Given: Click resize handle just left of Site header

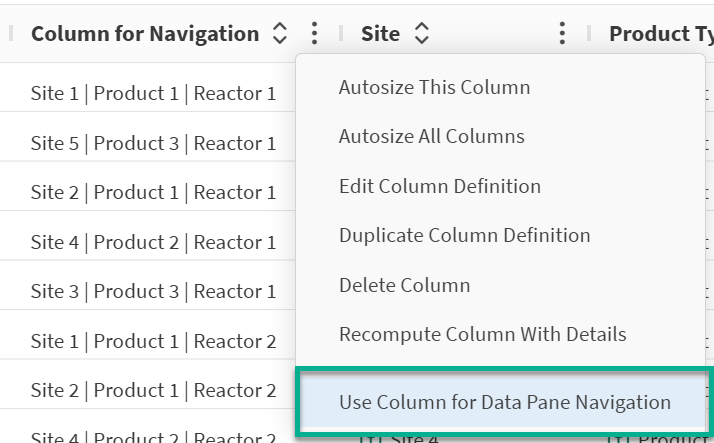Looking at the screenshot, I should pyautogui.click(x=340, y=34).
